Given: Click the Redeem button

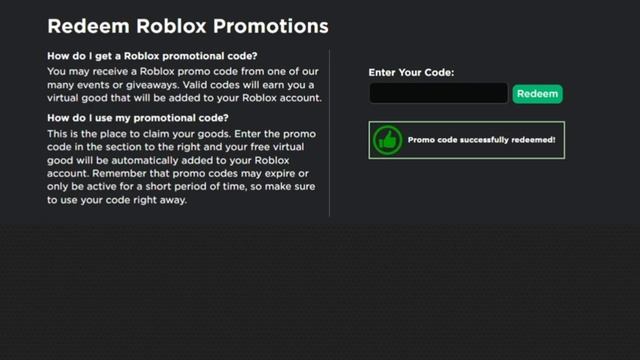Looking at the screenshot, I should 537,94.
